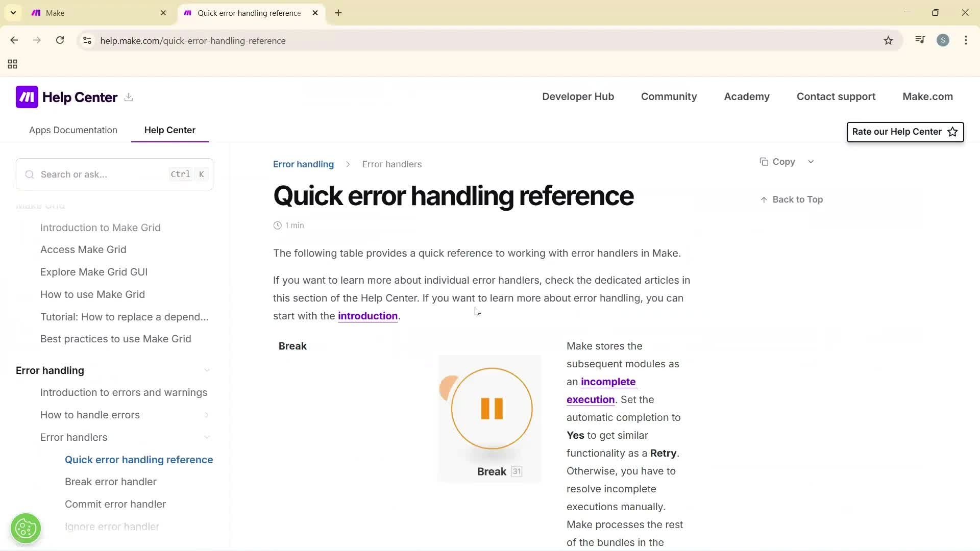This screenshot has width=980, height=551.
Task: Click the Back to Top arrow icon
Action: [x=764, y=199]
